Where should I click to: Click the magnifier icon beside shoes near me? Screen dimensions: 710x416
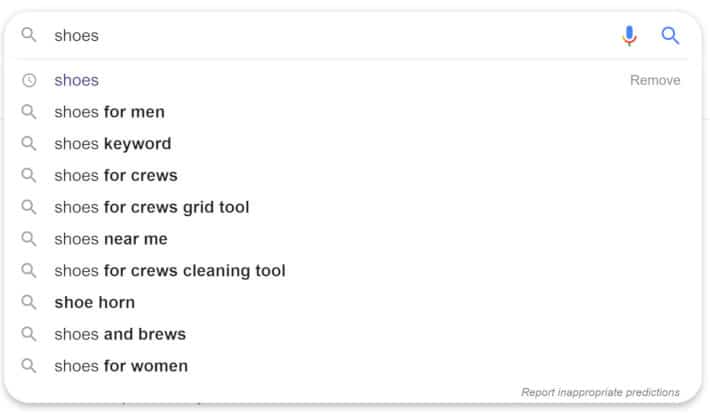[x=29, y=239]
